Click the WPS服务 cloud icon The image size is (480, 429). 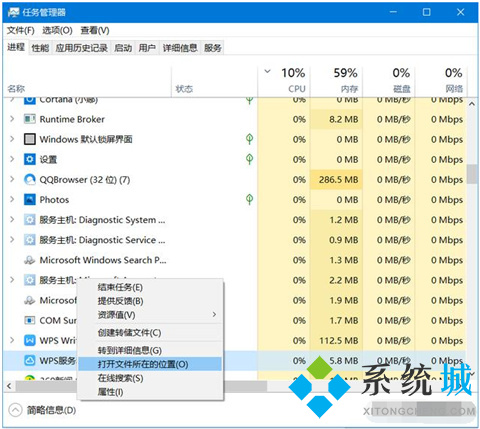click(x=30, y=360)
